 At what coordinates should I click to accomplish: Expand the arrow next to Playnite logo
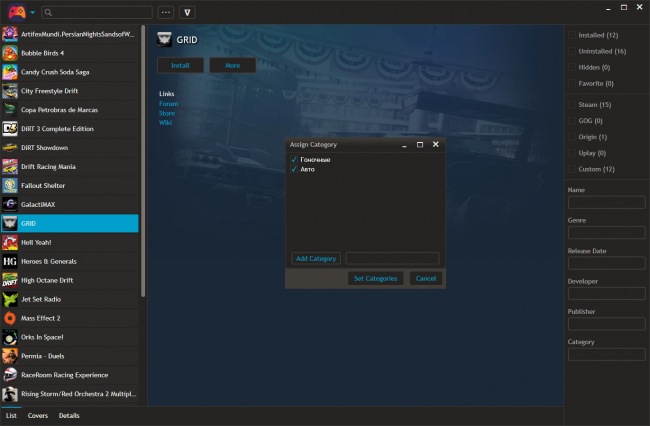[x=33, y=12]
